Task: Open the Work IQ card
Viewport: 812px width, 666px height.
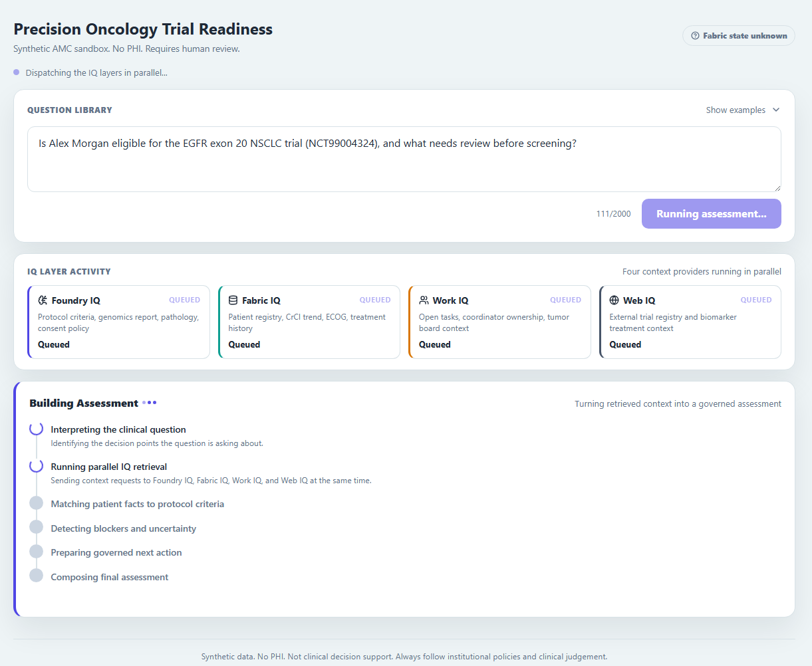Action: click(x=499, y=322)
